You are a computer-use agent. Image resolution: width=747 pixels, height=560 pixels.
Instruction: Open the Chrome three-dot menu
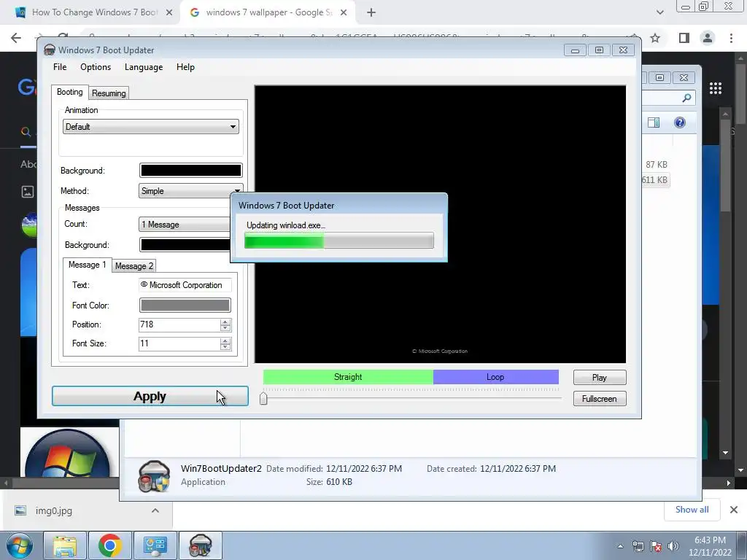point(731,38)
